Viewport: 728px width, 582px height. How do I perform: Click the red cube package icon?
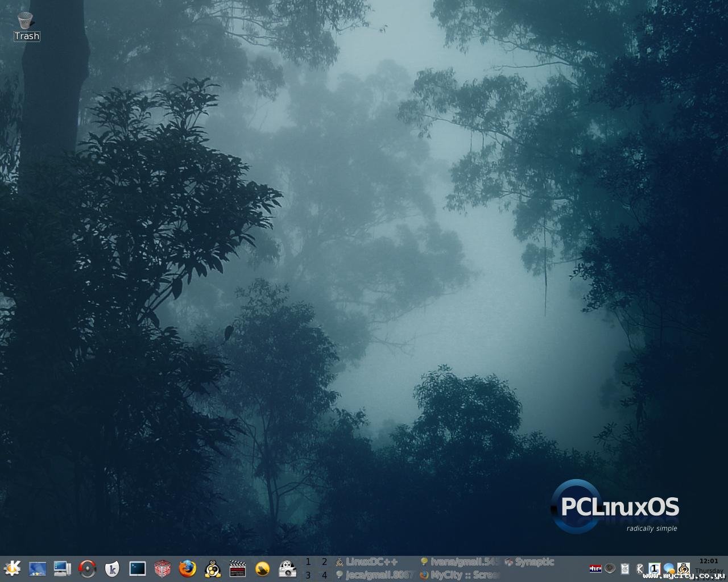(162, 568)
